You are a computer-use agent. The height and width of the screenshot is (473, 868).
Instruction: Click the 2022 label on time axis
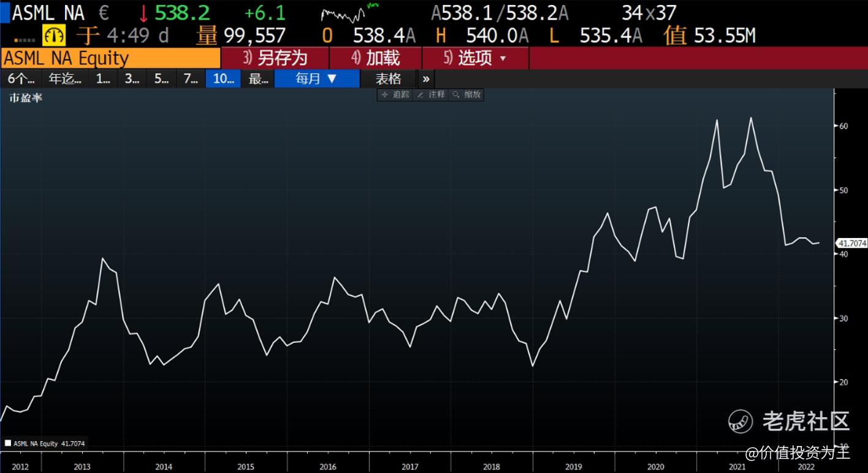click(805, 467)
